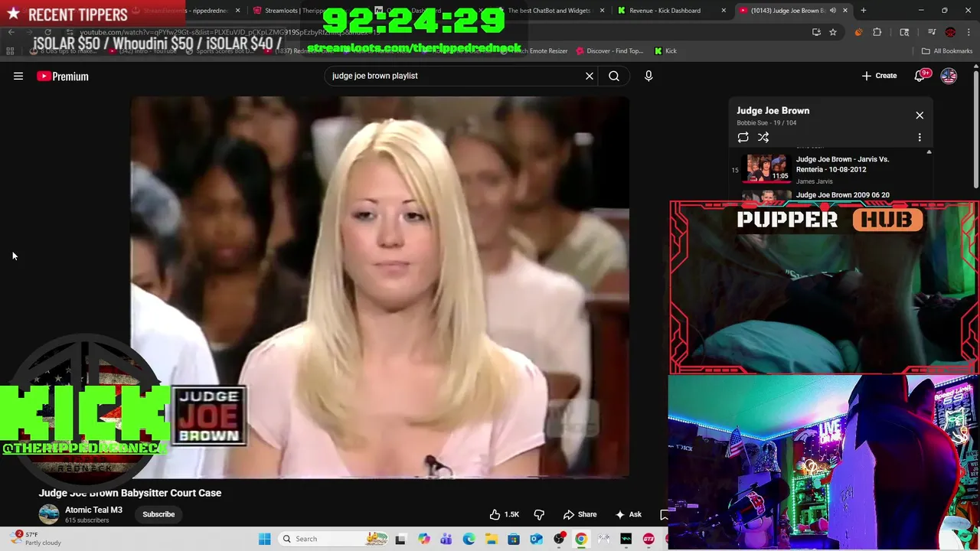This screenshot has height=551, width=980.
Task: Close the Revenue - Kick Dashboard tab
Action: [724, 11]
